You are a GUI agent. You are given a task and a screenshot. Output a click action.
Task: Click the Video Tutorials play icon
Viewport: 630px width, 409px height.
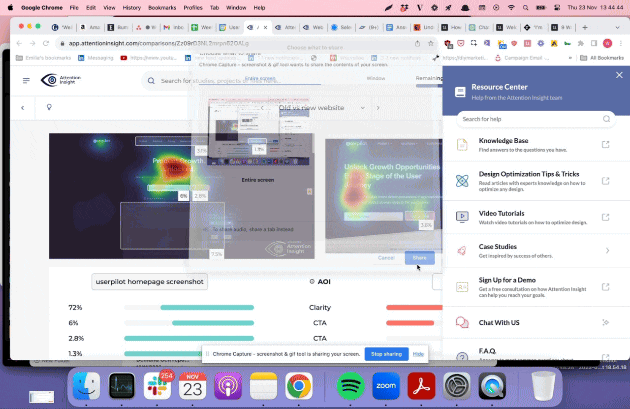tap(462, 216)
